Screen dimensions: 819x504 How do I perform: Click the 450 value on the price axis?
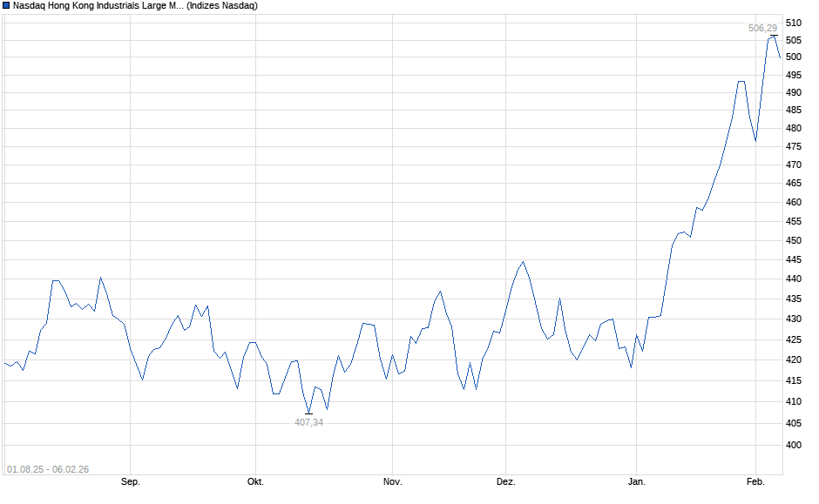tap(794, 240)
